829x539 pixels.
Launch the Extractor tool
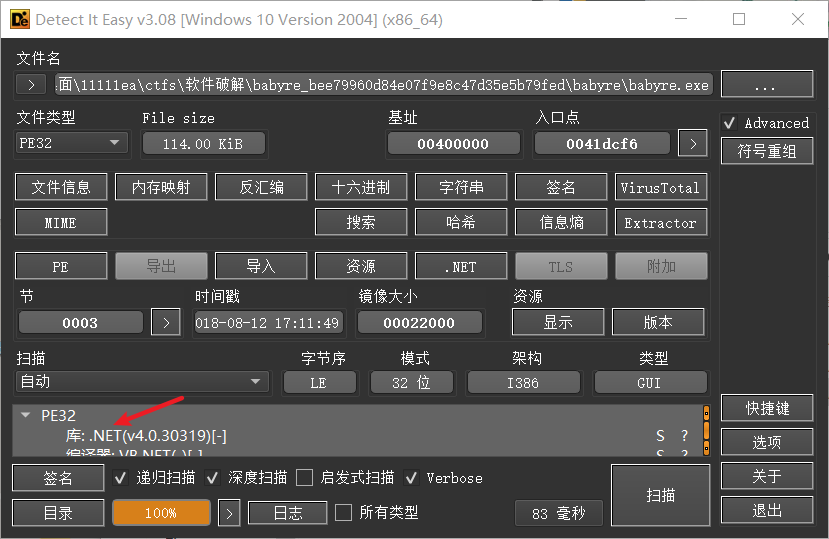tap(661, 222)
